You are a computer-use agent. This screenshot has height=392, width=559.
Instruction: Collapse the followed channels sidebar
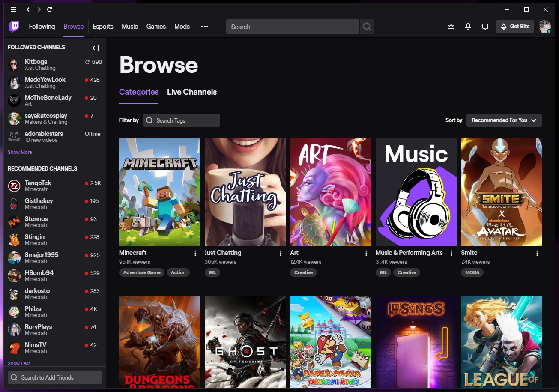click(96, 48)
